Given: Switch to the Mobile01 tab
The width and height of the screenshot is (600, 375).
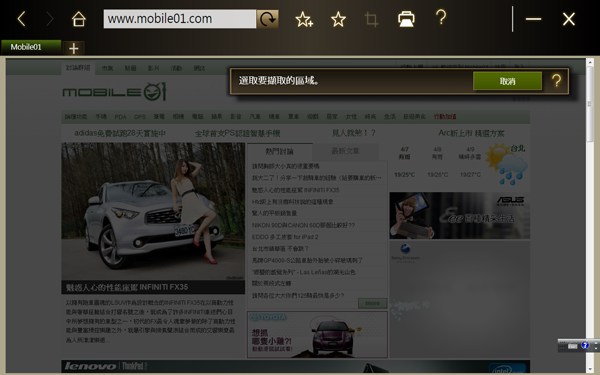Looking at the screenshot, I should [31, 47].
